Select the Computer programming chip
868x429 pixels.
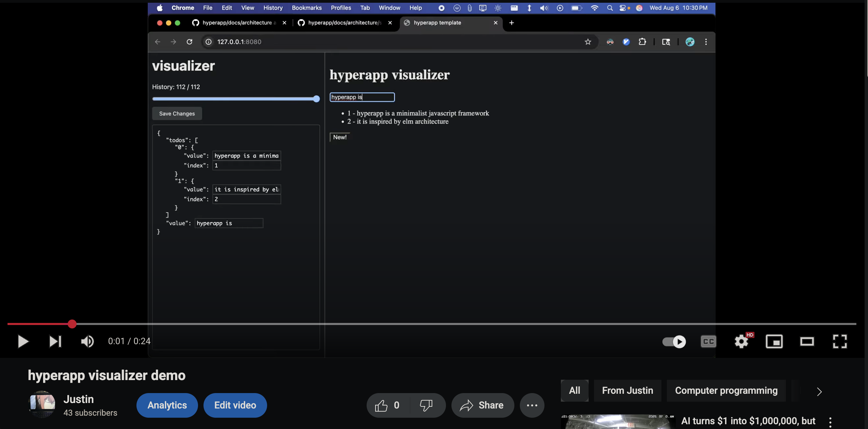pos(726,390)
